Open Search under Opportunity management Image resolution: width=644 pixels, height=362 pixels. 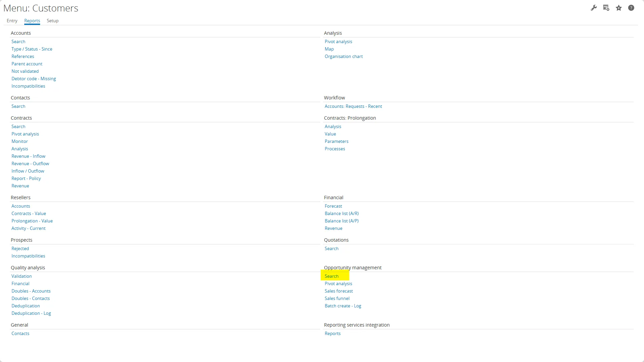pos(331,276)
